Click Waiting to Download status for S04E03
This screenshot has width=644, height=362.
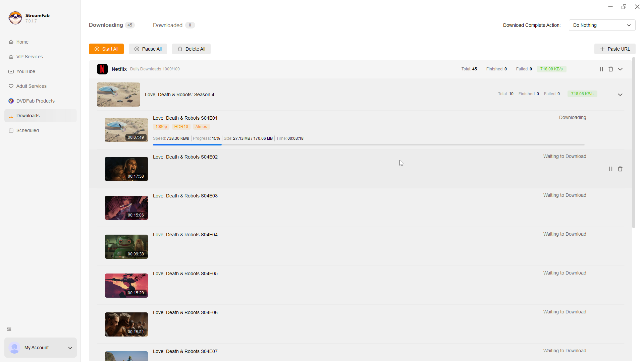click(565, 195)
